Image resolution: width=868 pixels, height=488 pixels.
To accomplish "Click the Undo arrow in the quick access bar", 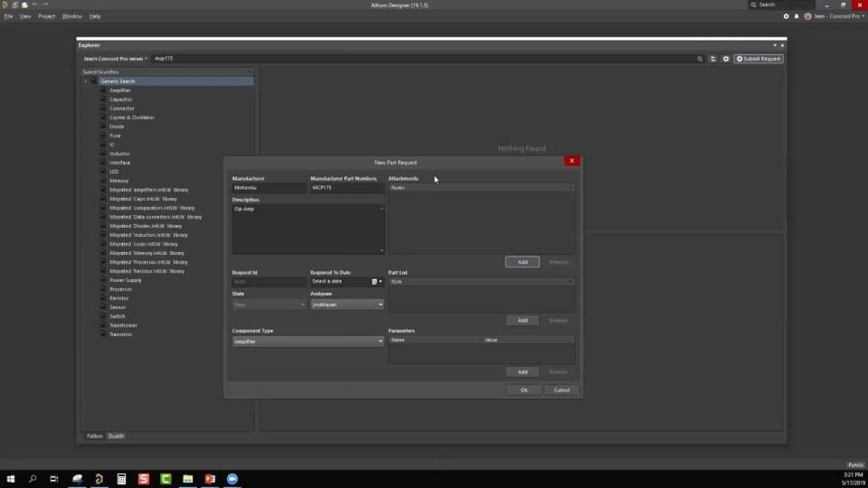I will point(35,5).
